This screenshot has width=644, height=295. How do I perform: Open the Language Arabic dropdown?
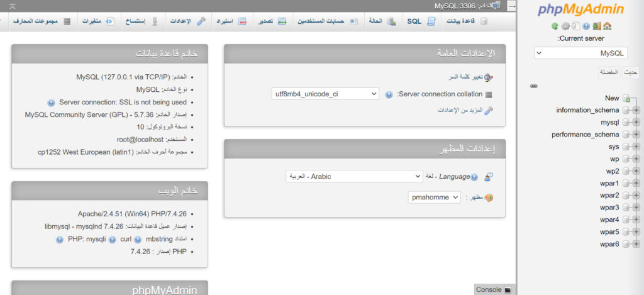pos(355,177)
